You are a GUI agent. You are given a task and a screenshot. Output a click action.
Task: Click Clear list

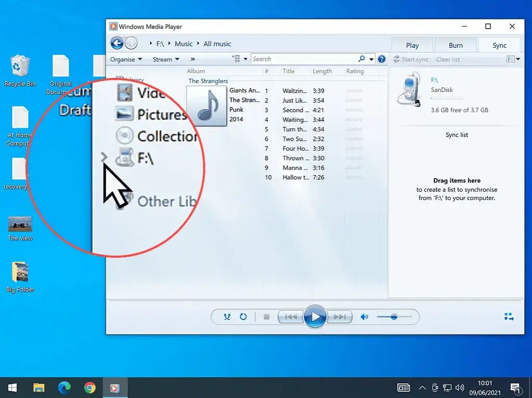[x=448, y=59]
